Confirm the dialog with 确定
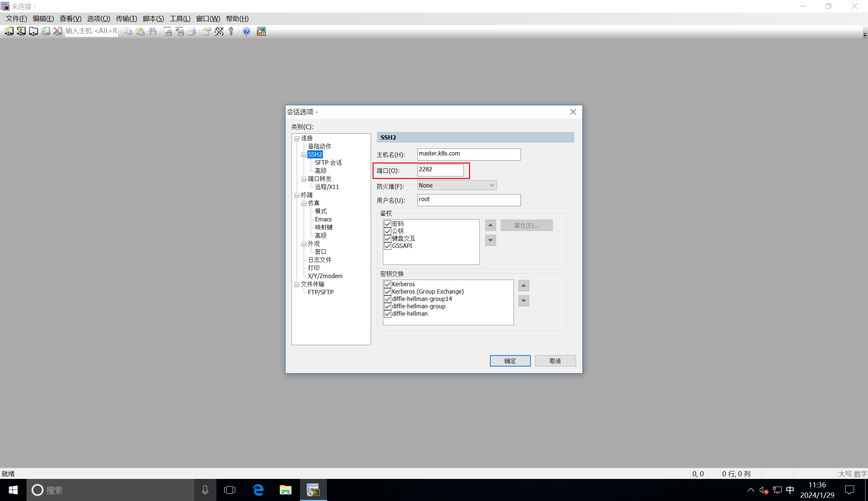 [510, 361]
